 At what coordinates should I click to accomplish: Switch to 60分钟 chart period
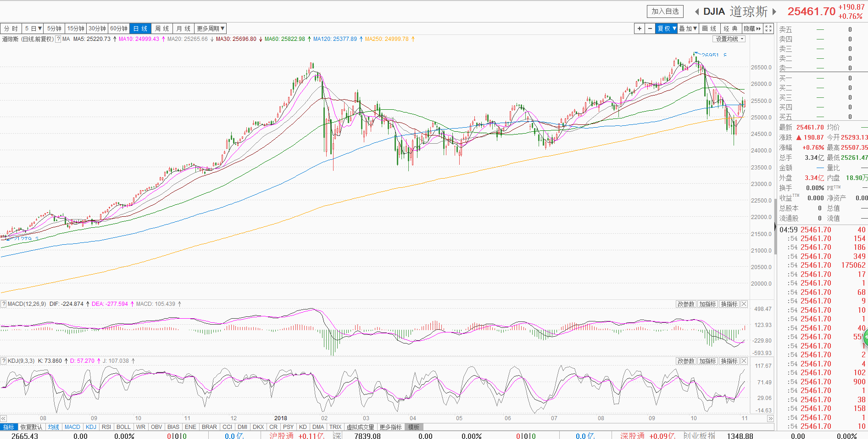[x=119, y=28]
